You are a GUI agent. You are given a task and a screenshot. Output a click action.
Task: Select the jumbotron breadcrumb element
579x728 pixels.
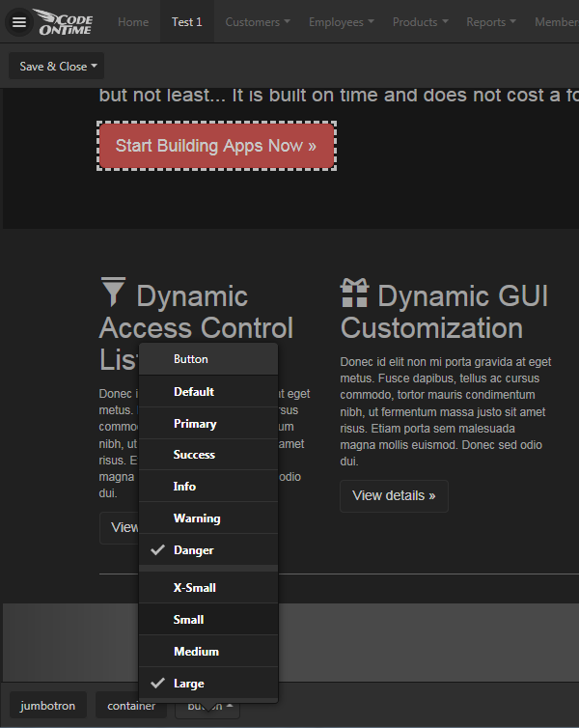point(48,706)
